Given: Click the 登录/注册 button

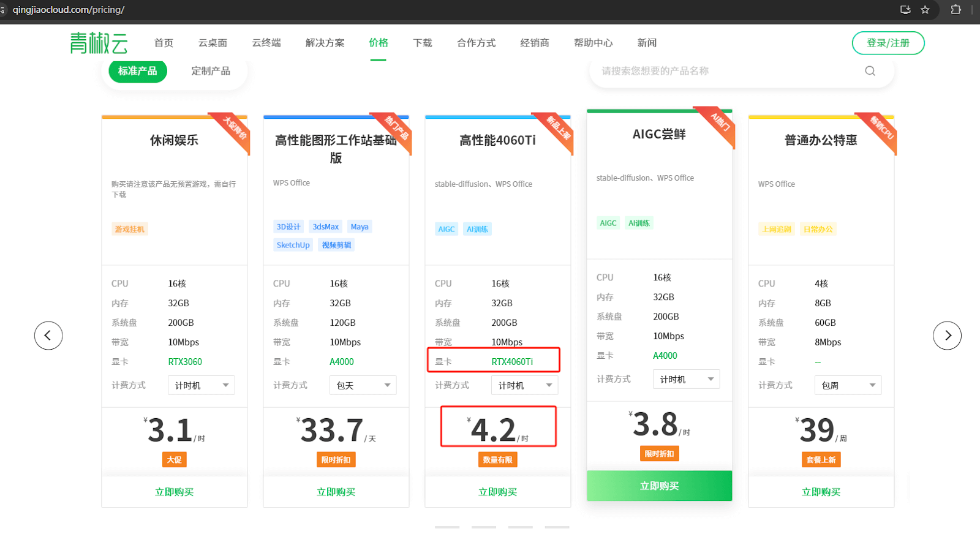Looking at the screenshot, I should coord(888,43).
